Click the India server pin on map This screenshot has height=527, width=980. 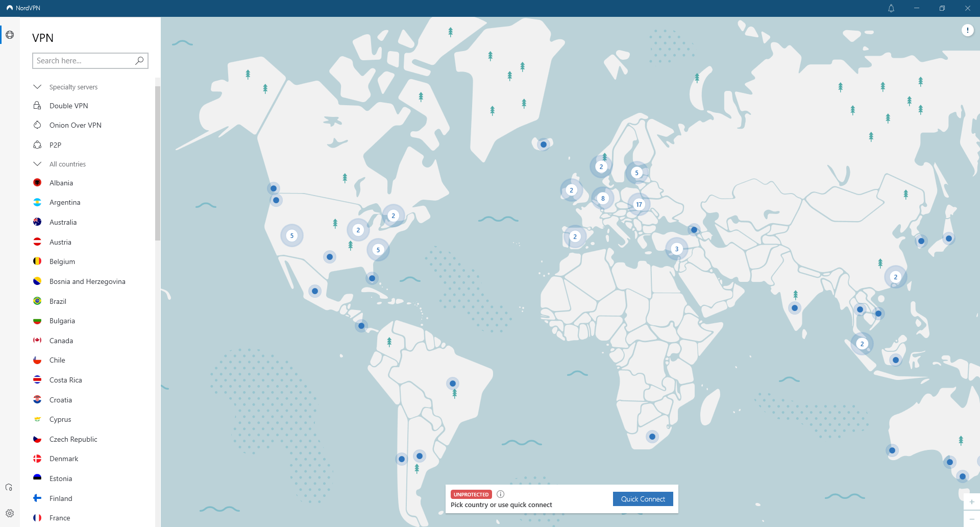coord(795,308)
